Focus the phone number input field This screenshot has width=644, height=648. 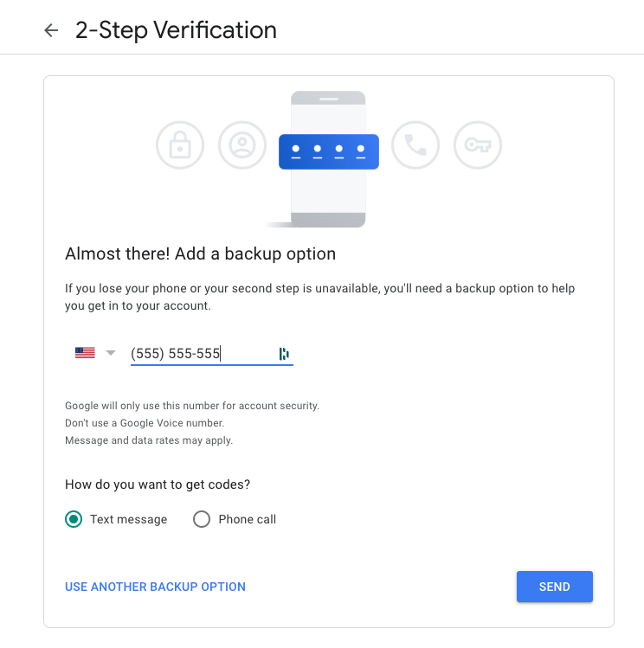[x=211, y=354]
